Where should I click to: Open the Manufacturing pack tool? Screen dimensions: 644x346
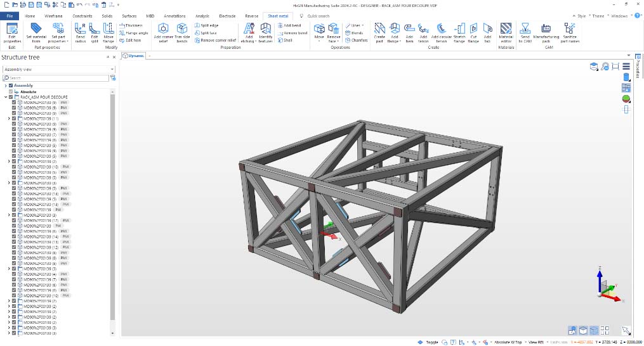[546, 33]
